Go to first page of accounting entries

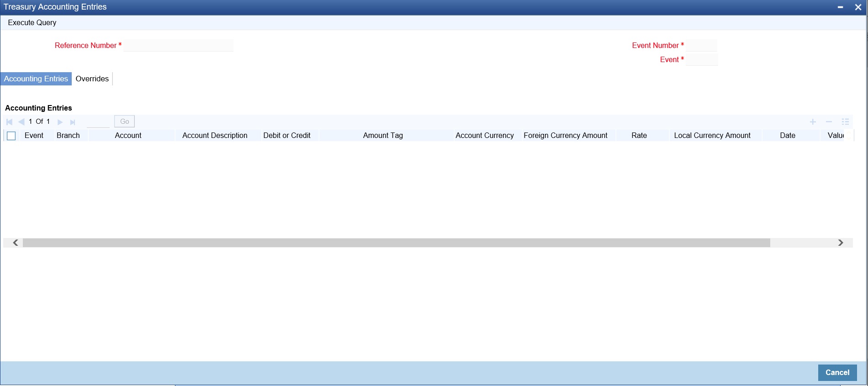[10, 122]
